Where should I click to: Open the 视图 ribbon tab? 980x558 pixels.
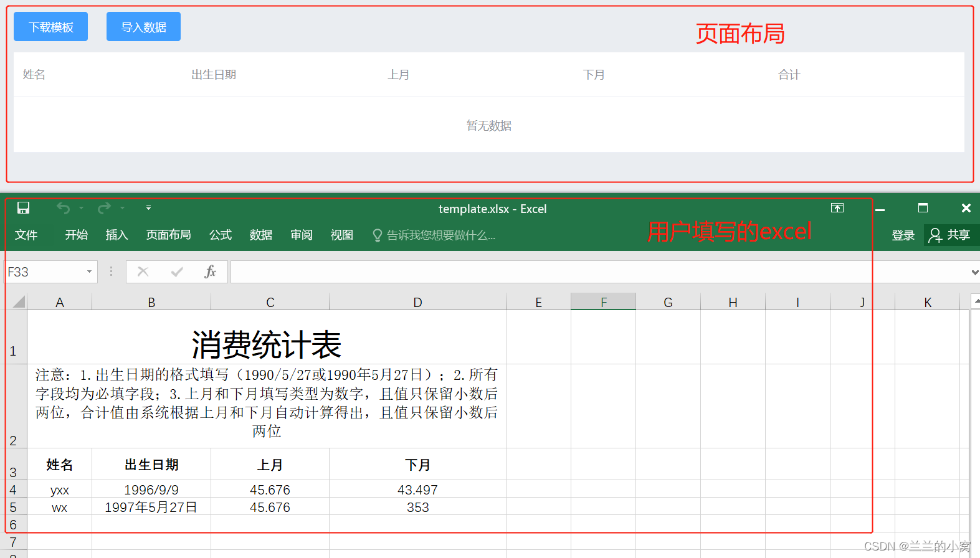[341, 235]
